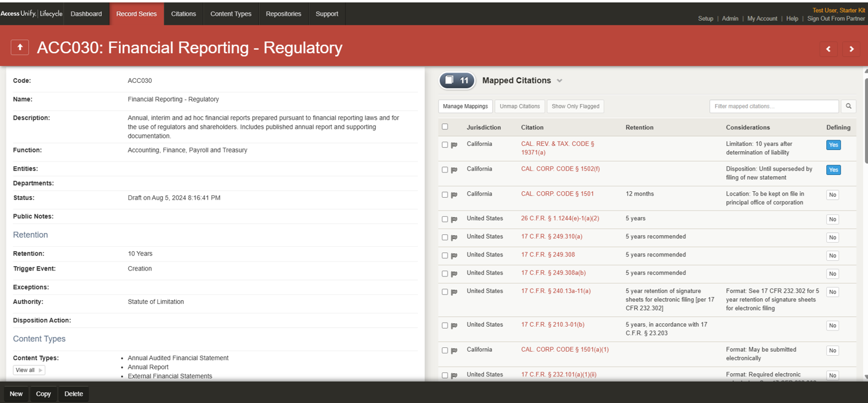868x403 pixels.
Task: Toggle Defining Yes for CAL. CORP. CODE § 1502(f)
Action: coord(833,170)
